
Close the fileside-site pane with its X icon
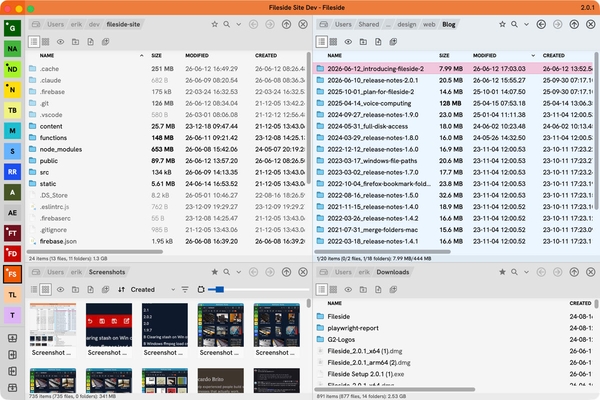coord(303,24)
